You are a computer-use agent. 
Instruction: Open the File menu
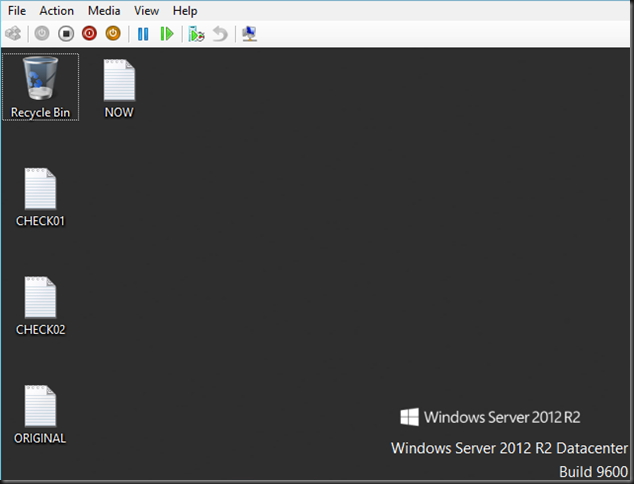[17, 11]
